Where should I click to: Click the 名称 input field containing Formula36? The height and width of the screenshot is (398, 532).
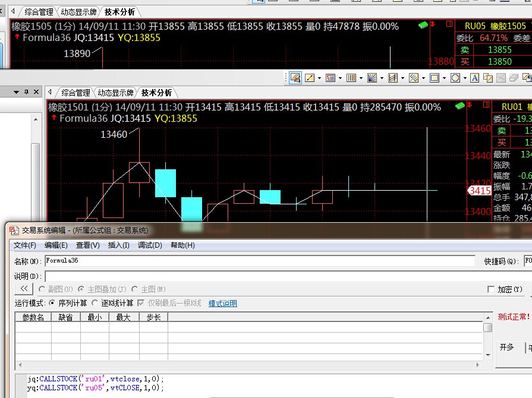tap(260, 261)
